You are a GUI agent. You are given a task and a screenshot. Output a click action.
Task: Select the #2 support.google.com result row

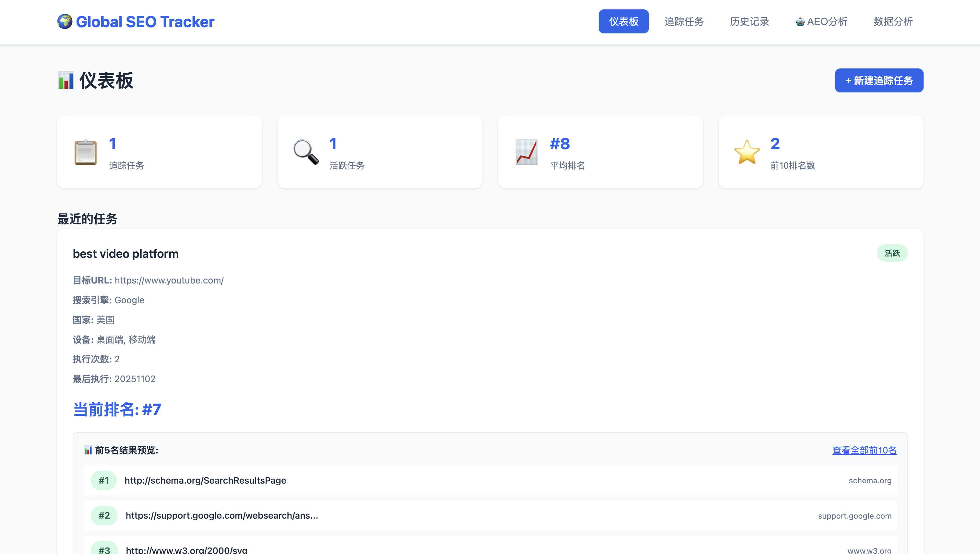490,516
